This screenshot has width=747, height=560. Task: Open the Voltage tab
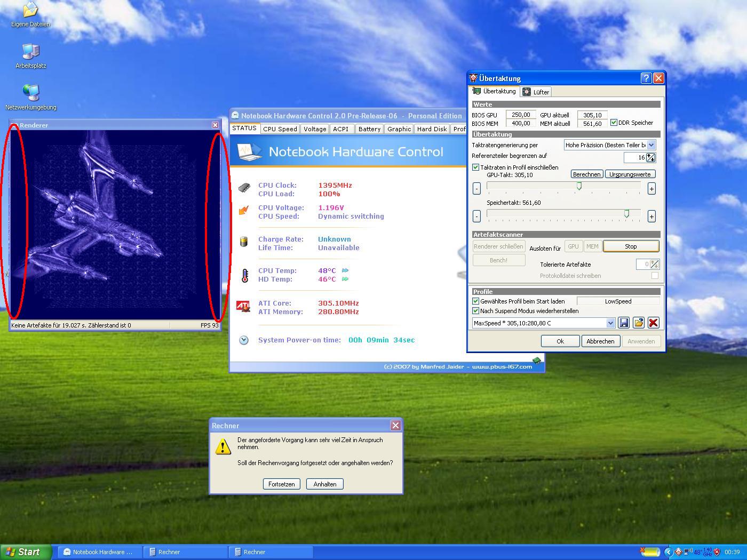[x=315, y=129]
